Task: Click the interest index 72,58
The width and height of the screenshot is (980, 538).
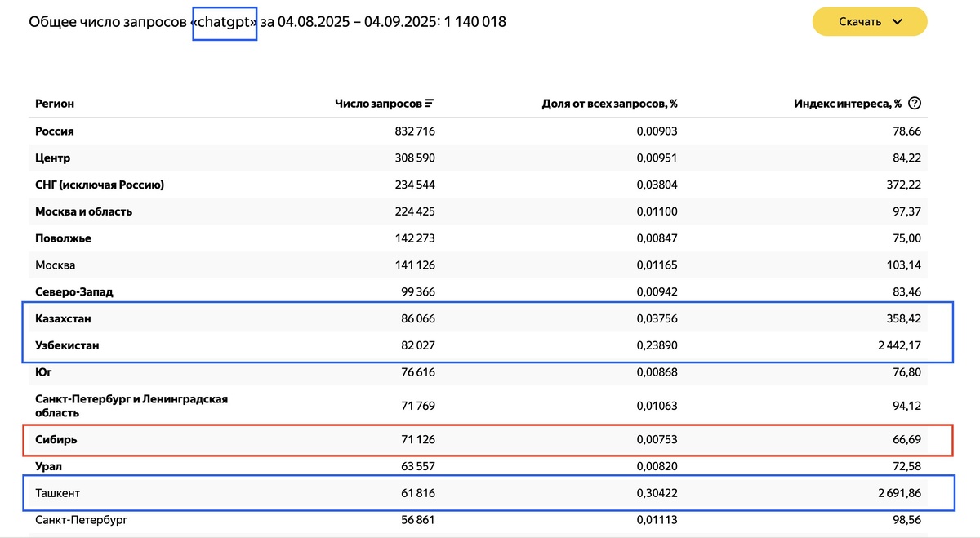Action: (x=906, y=466)
